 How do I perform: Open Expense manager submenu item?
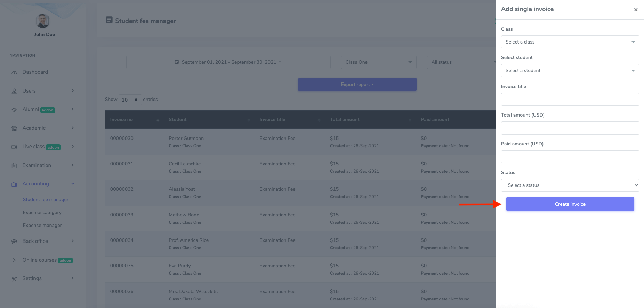[42, 226]
